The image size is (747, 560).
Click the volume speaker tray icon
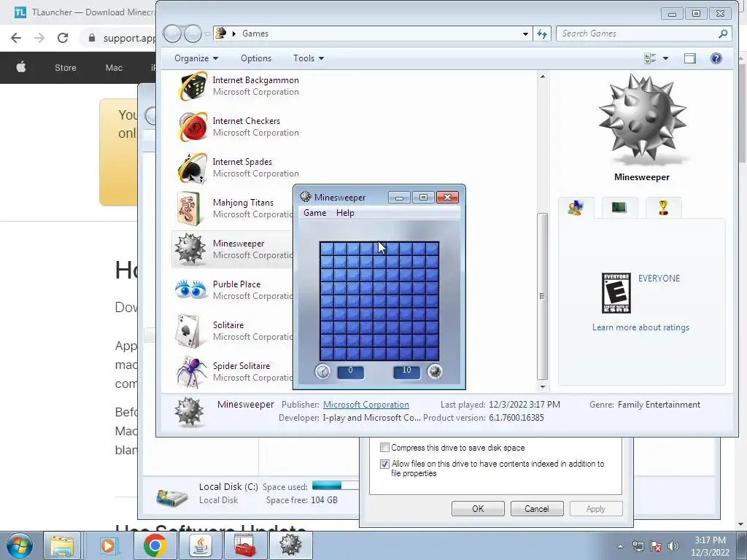click(673, 546)
